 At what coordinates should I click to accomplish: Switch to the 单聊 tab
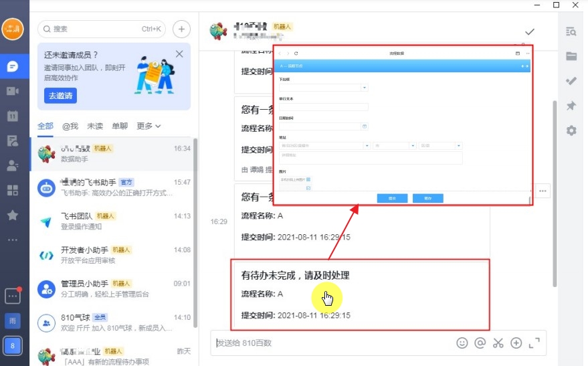pos(120,126)
